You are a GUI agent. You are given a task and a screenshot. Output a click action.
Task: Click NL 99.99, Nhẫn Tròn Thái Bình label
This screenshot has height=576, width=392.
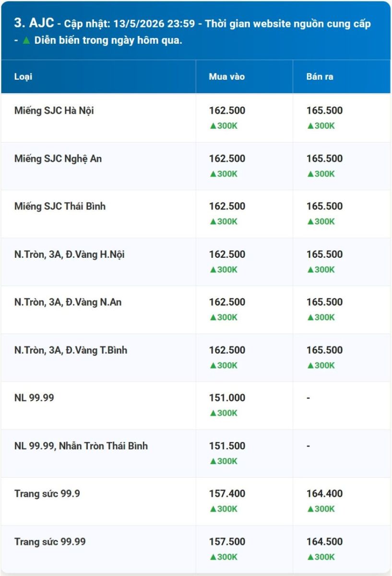pyautogui.click(x=81, y=445)
